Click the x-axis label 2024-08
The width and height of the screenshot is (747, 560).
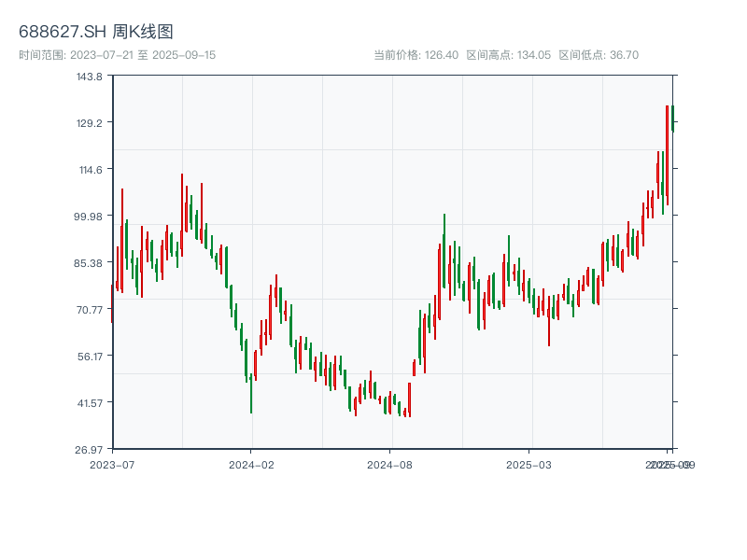(389, 465)
